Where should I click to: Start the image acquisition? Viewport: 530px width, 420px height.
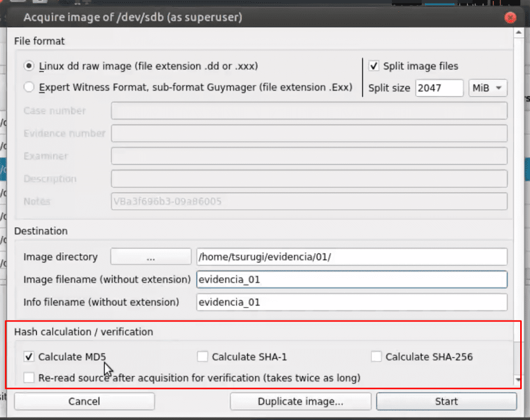(446, 401)
